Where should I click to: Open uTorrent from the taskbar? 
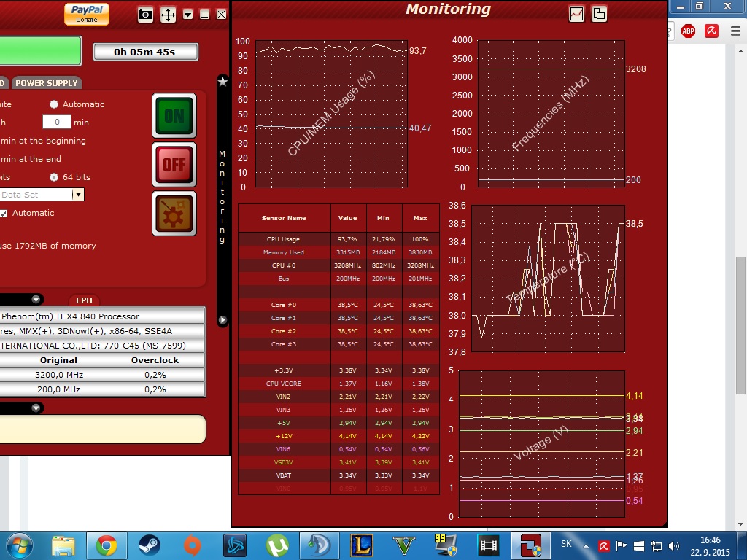[x=277, y=545]
